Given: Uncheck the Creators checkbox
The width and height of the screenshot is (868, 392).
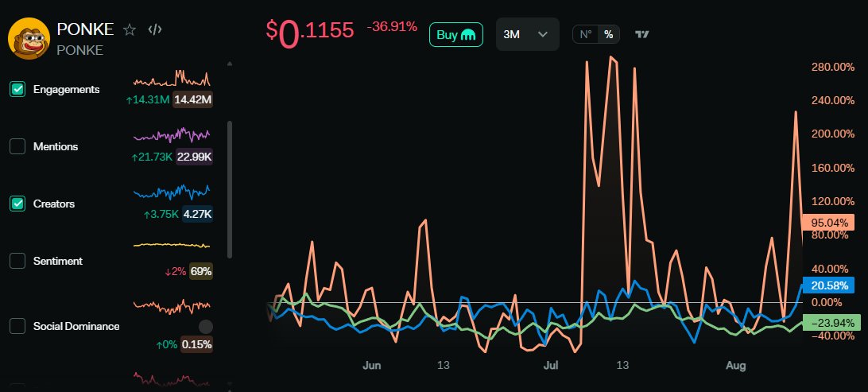Looking at the screenshot, I should pos(17,204).
